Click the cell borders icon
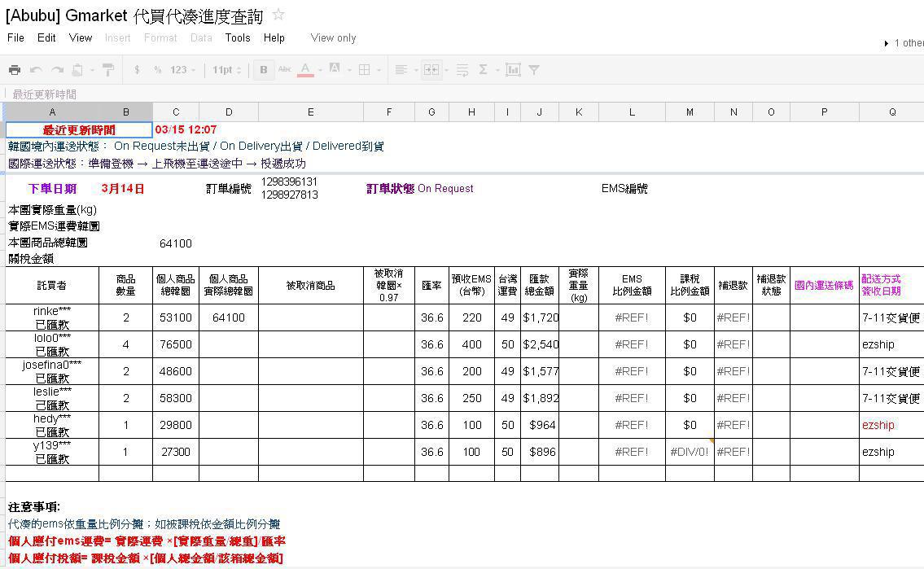The width and height of the screenshot is (924, 569). click(x=365, y=70)
